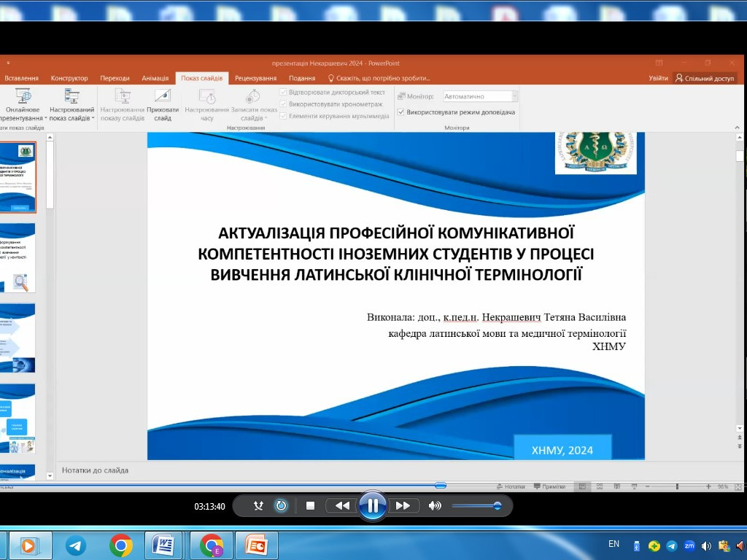Image resolution: width=747 pixels, height=560 pixels.
Task: Click the Hide Slide (Приховати слайд) icon
Action: click(163, 96)
